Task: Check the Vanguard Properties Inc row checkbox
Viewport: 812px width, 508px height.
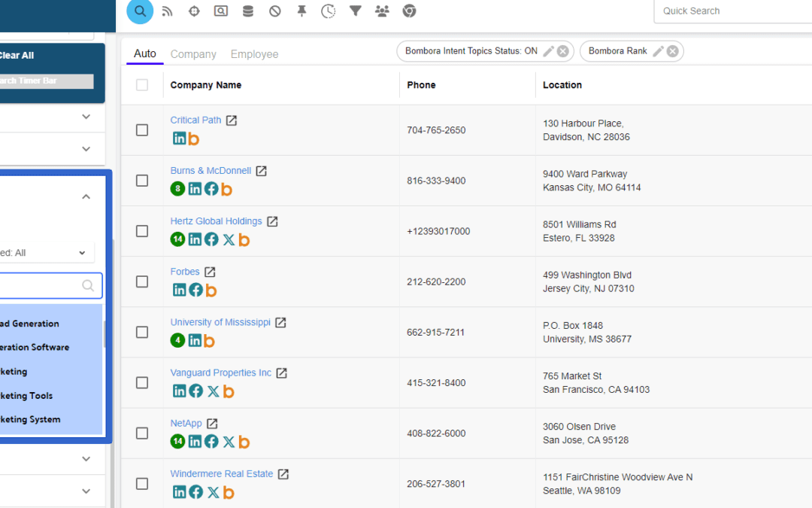Action: 142,382
